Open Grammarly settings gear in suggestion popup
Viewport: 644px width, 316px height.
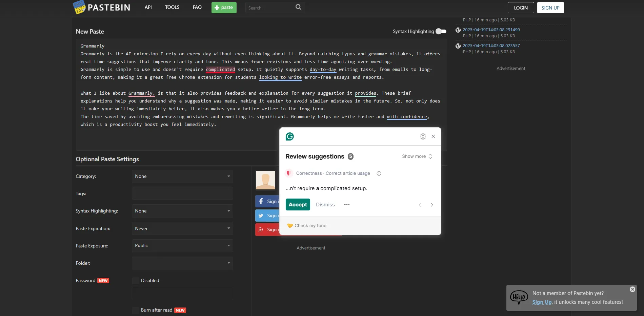tap(423, 136)
